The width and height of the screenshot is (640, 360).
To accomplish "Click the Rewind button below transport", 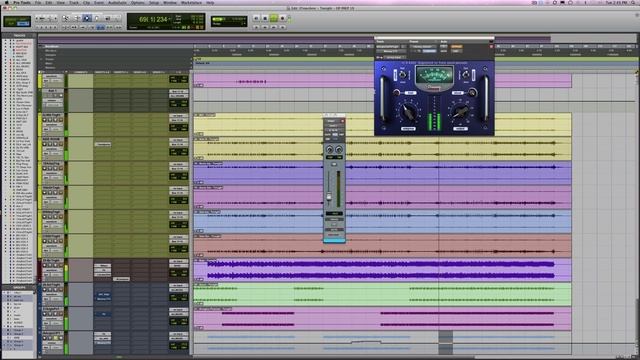I will pyautogui.click(x=256, y=27).
